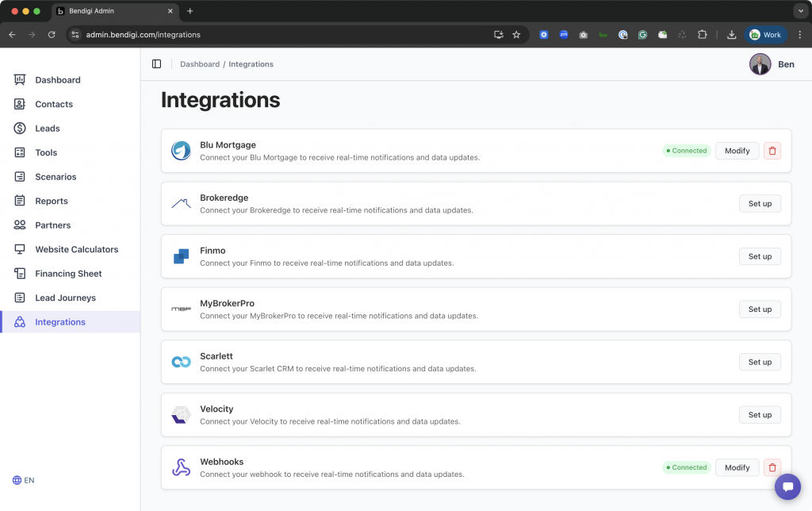Image resolution: width=812 pixels, height=511 pixels.
Task: Click the Finmo logo icon
Action: tap(181, 256)
